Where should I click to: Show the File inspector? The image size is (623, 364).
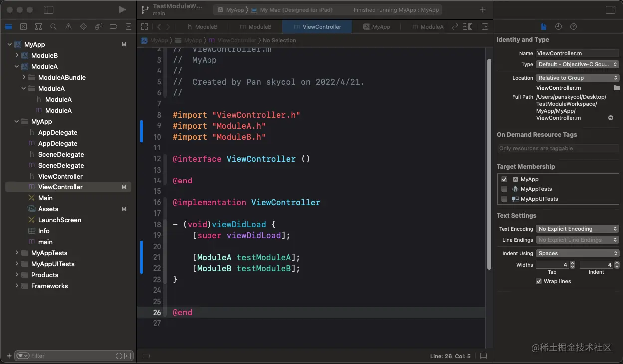tap(544, 27)
